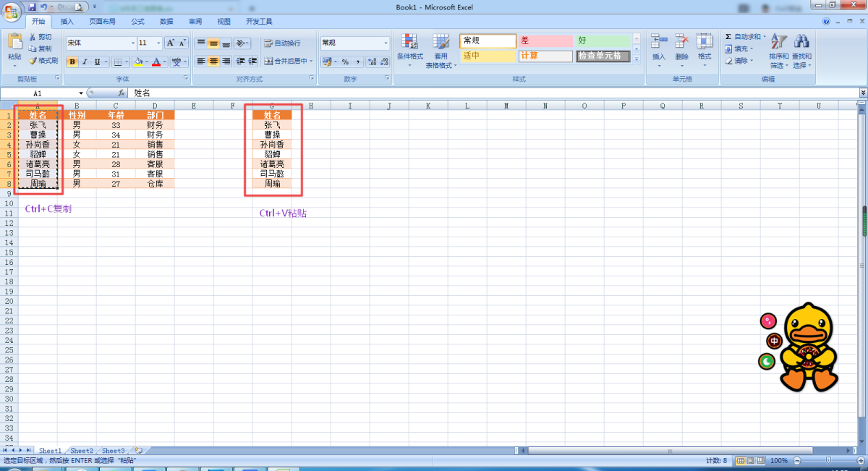Screen dimensions: 868x471
Task: Open the number format dropdown (常规)
Action: (x=386, y=43)
